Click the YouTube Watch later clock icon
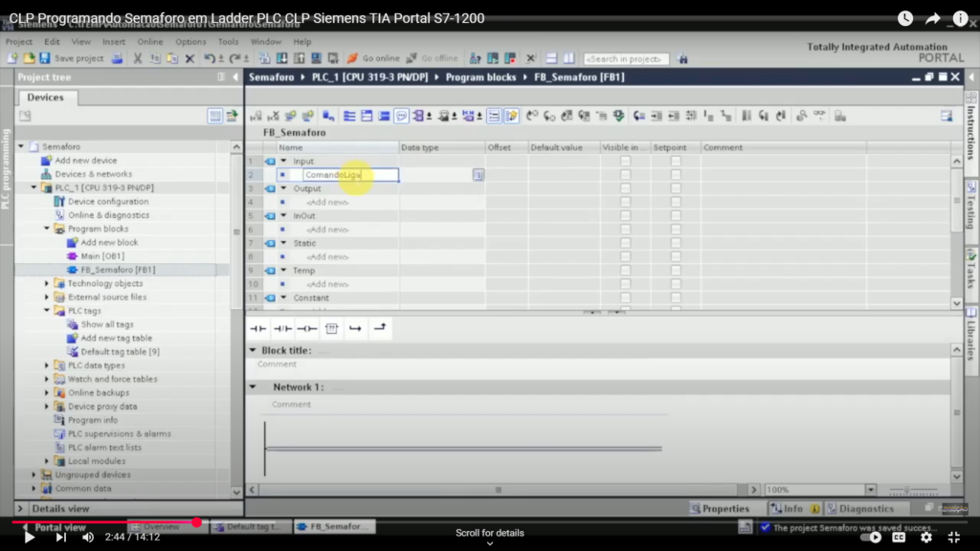 pyautogui.click(x=905, y=18)
